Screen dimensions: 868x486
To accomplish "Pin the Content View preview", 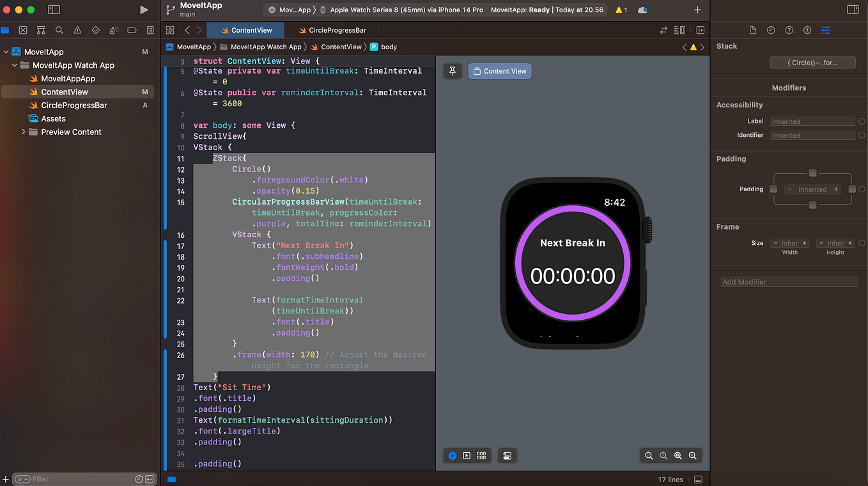I will (x=453, y=71).
